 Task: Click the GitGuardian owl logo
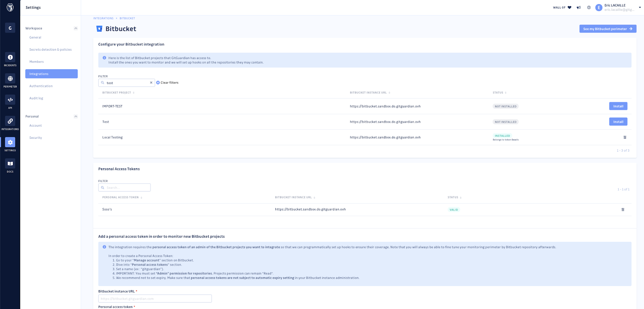[x=10, y=7]
